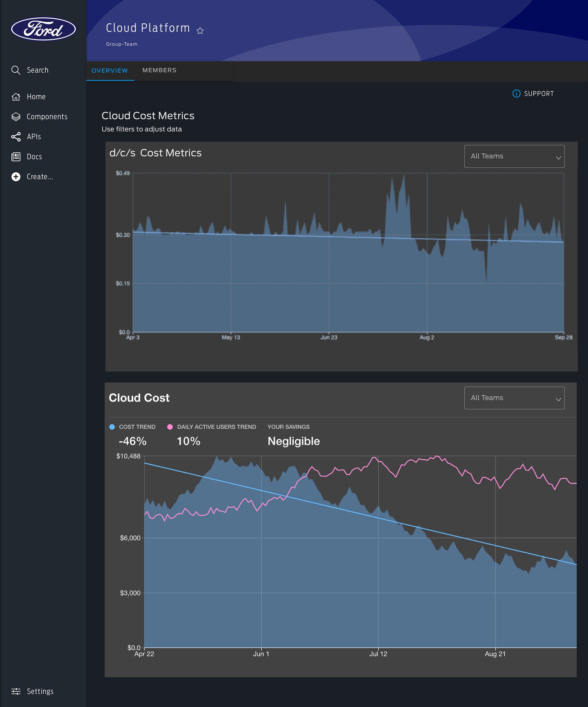Go to Home in the sidebar
Screen dimensions: 588x707
coord(36,97)
